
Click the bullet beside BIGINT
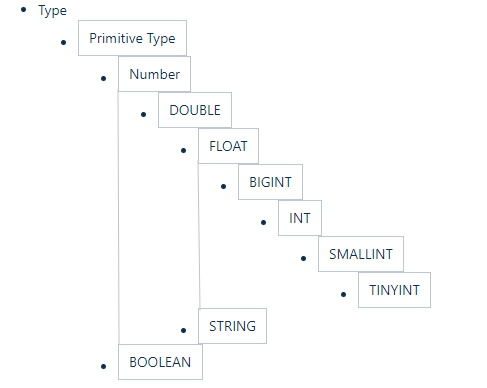[223, 186]
